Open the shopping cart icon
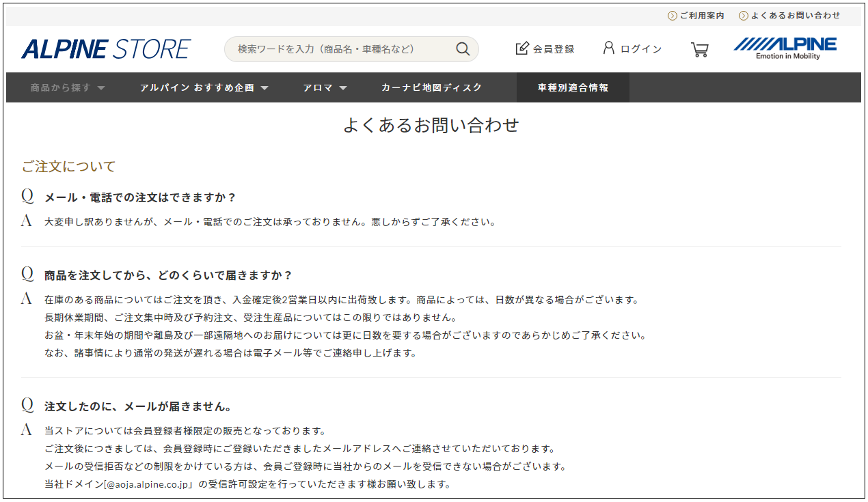868x502 pixels. click(699, 49)
